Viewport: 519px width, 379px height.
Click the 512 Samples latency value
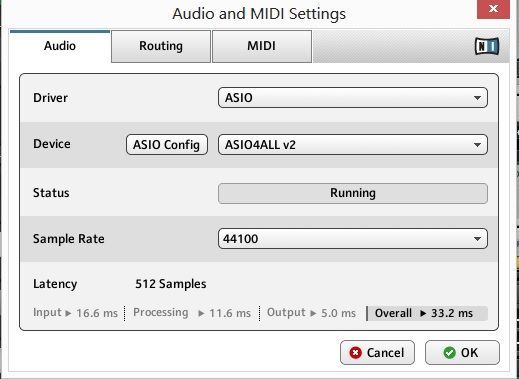[171, 284]
